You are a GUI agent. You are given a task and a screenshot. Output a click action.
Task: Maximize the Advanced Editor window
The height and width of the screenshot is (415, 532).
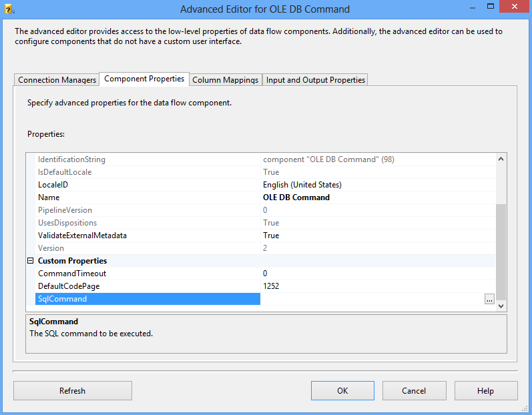point(490,7)
